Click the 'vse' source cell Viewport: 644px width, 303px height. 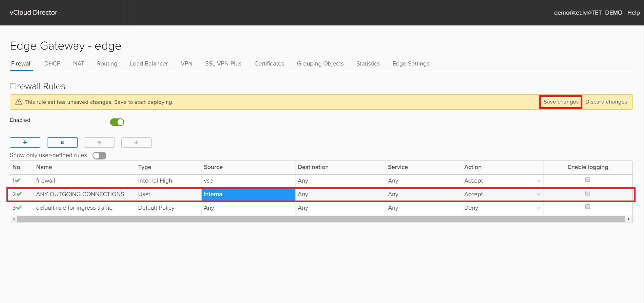[x=248, y=181]
